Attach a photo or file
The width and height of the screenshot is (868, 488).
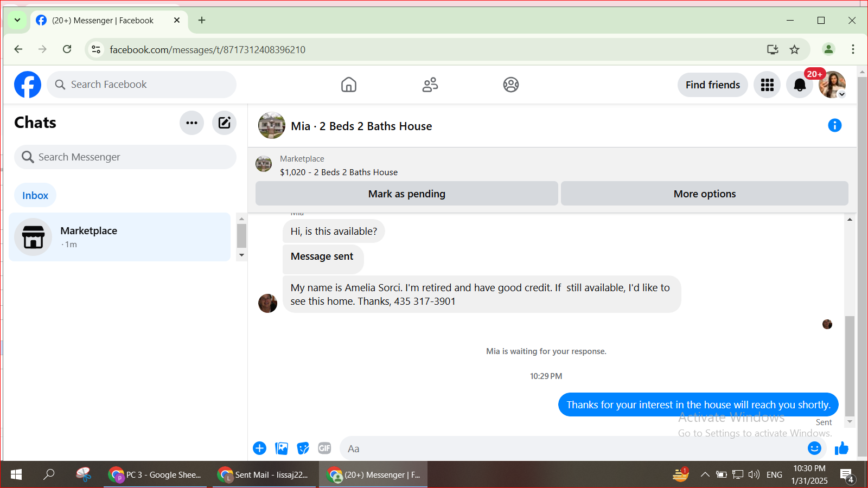282,448
